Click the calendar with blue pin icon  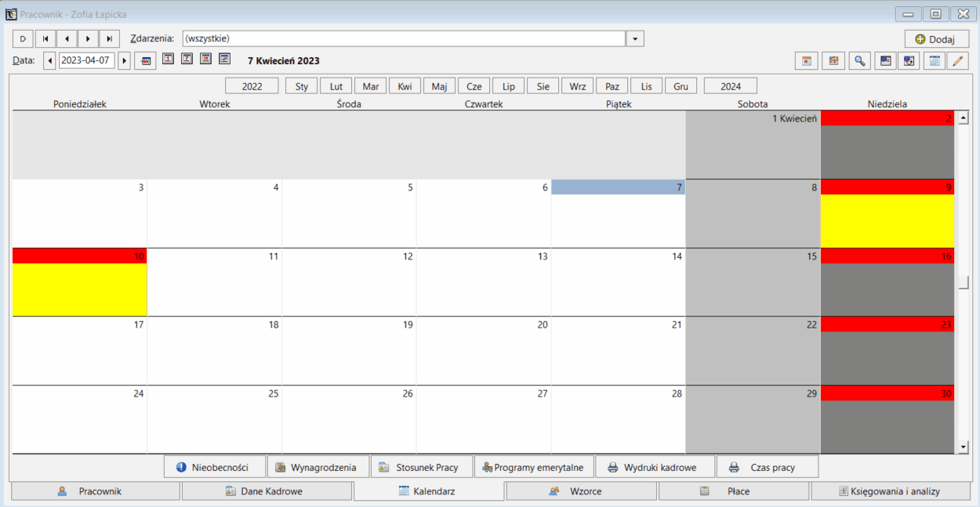coord(886,61)
